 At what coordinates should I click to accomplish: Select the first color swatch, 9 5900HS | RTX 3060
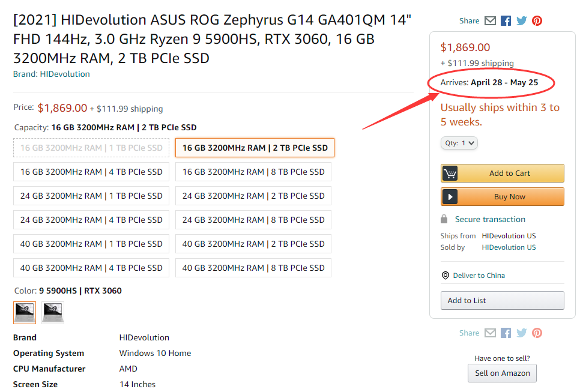[x=25, y=312]
